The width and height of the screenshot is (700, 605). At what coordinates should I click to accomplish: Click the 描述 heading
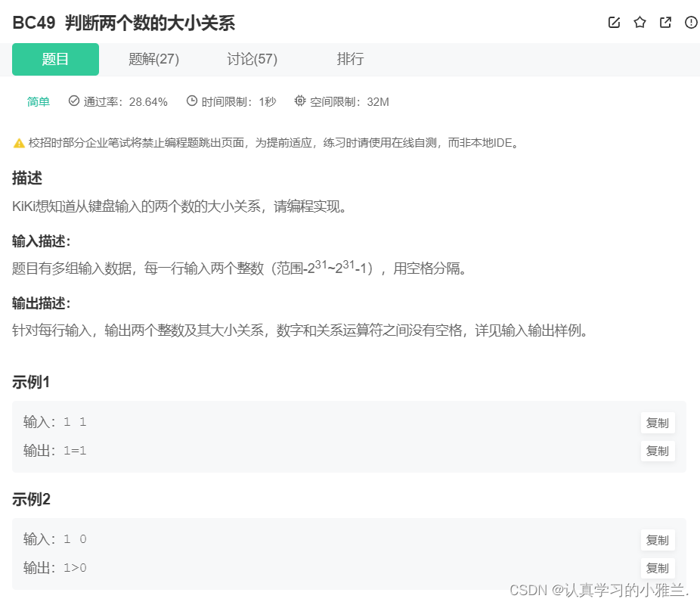tap(27, 178)
